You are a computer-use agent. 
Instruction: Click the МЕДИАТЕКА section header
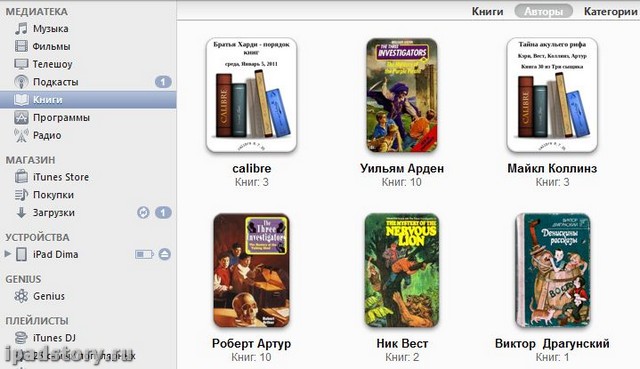click(37, 11)
